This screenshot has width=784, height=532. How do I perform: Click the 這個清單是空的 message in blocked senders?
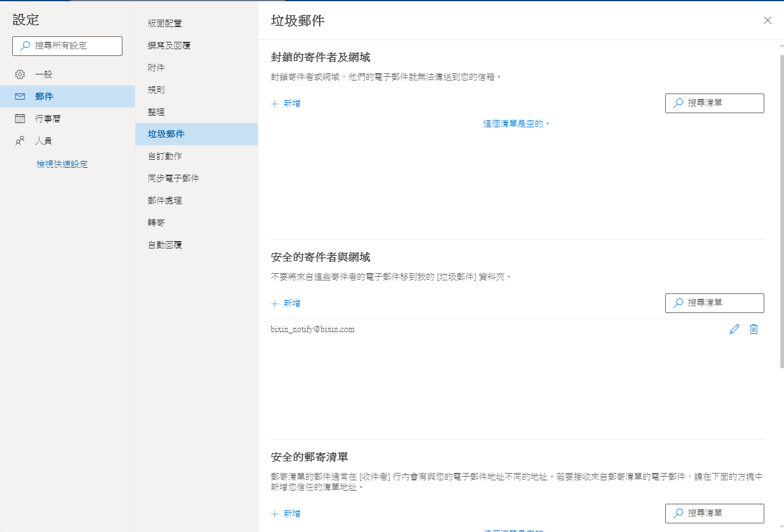(516, 124)
